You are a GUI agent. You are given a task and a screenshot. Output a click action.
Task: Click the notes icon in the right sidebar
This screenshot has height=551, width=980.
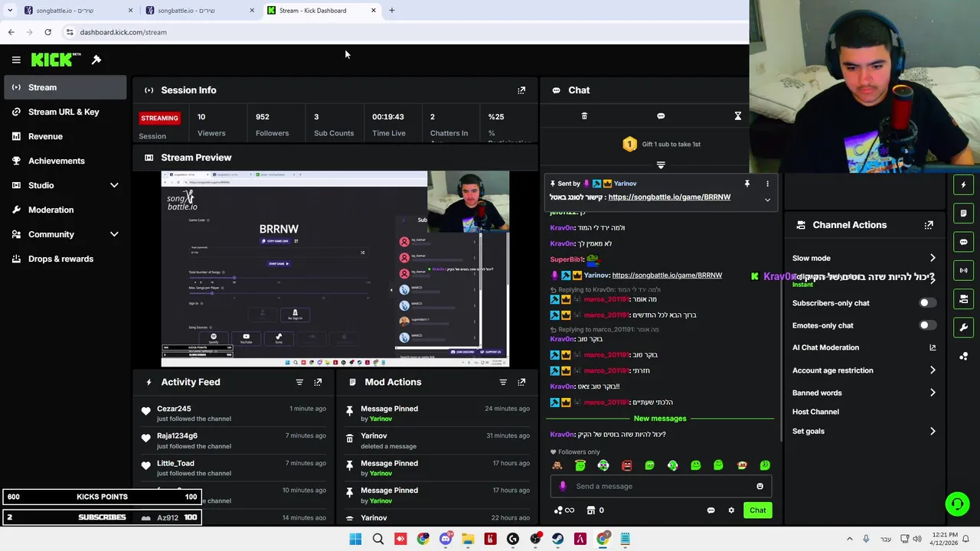[963, 214]
